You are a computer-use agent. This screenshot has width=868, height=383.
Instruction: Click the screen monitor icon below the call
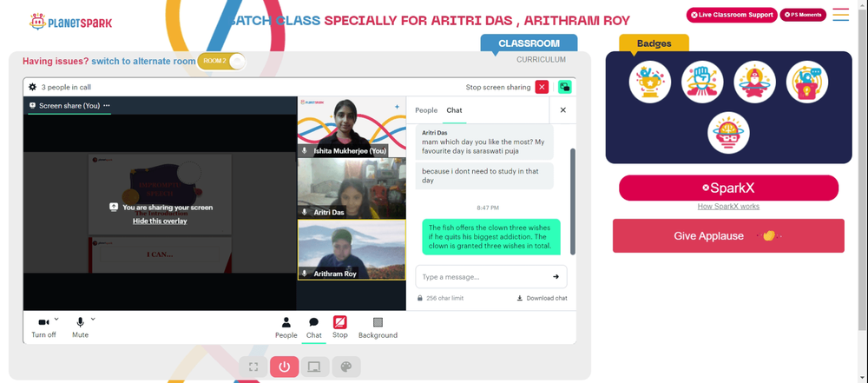[315, 366]
